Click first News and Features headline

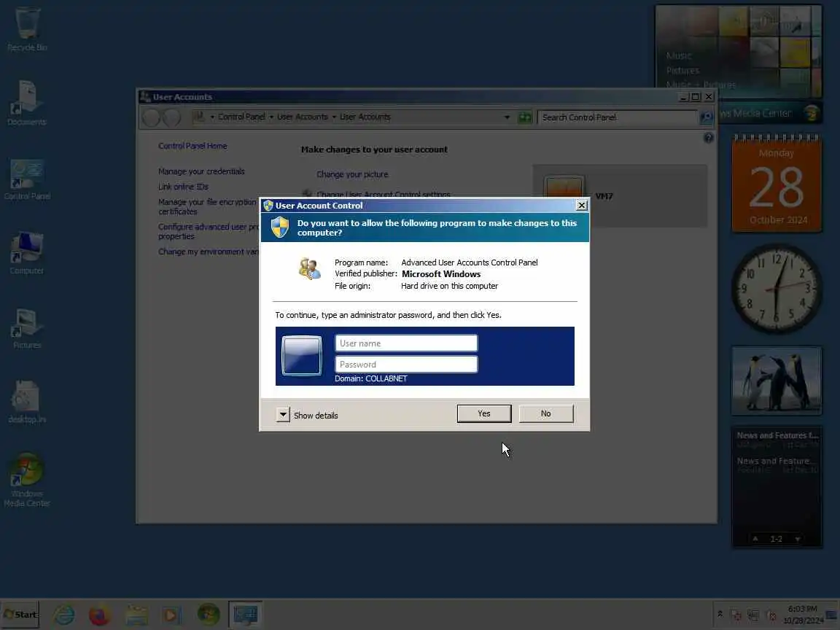[777, 435]
